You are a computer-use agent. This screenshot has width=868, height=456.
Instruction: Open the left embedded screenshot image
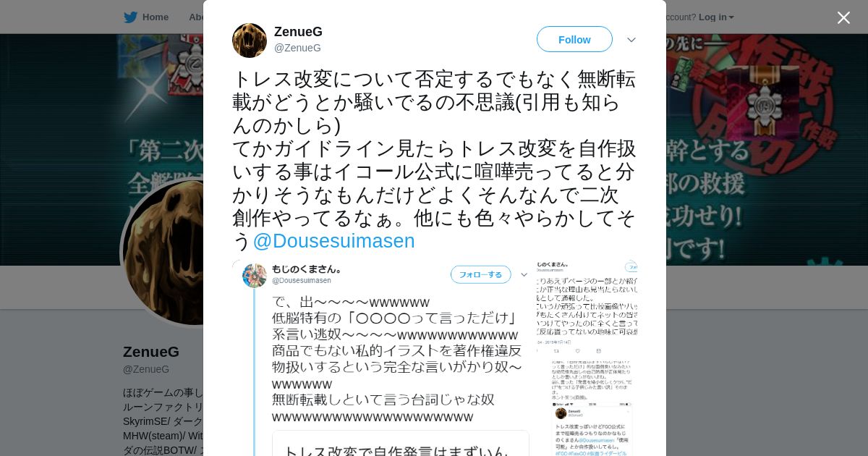pyautogui.click(x=381, y=358)
